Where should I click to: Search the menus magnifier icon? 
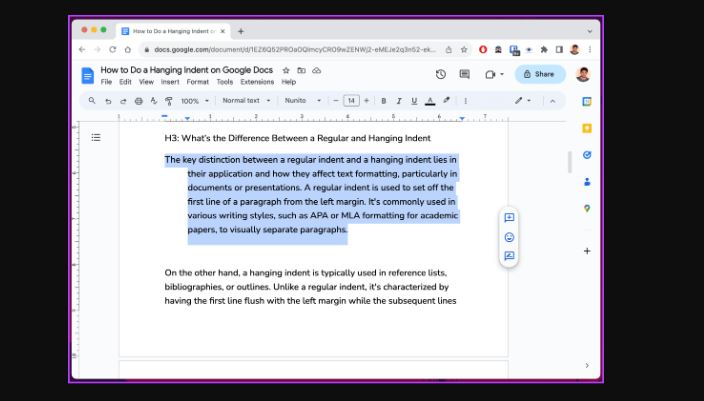tap(92, 101)
